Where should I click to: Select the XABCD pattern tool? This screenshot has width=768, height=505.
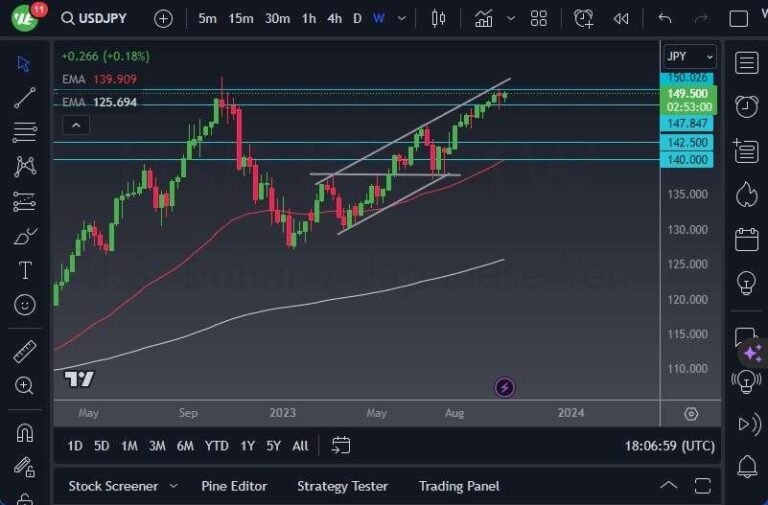pyautogui.click(x=25, y=167)
